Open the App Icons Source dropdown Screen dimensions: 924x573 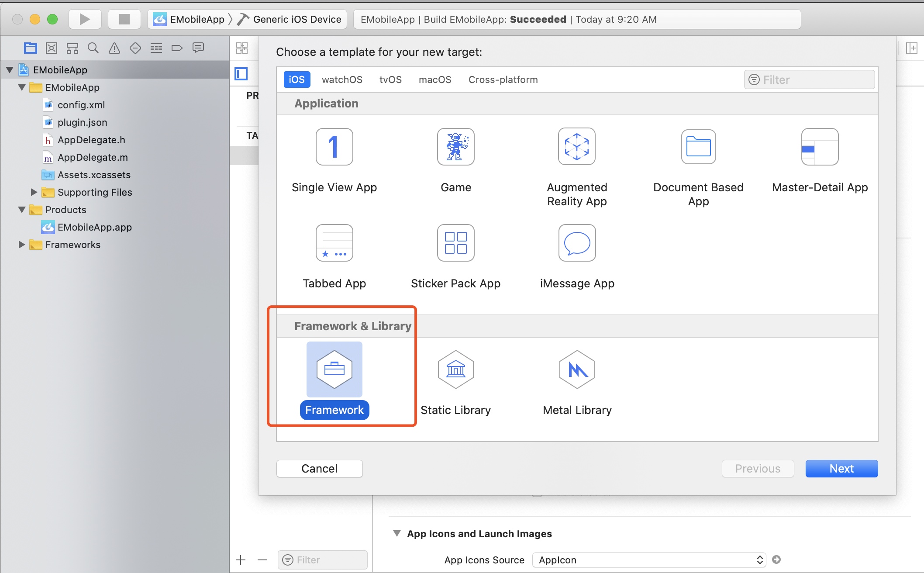tap(649, 560)
